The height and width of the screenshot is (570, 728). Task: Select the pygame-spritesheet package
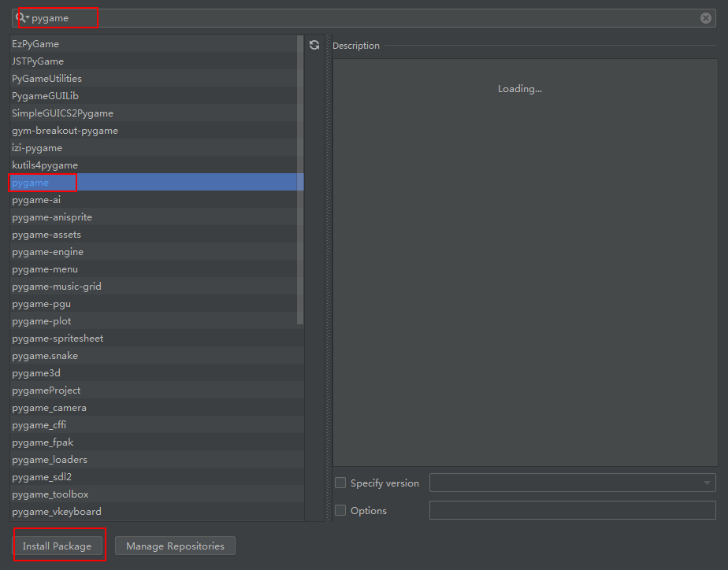(x=157, y=338)
